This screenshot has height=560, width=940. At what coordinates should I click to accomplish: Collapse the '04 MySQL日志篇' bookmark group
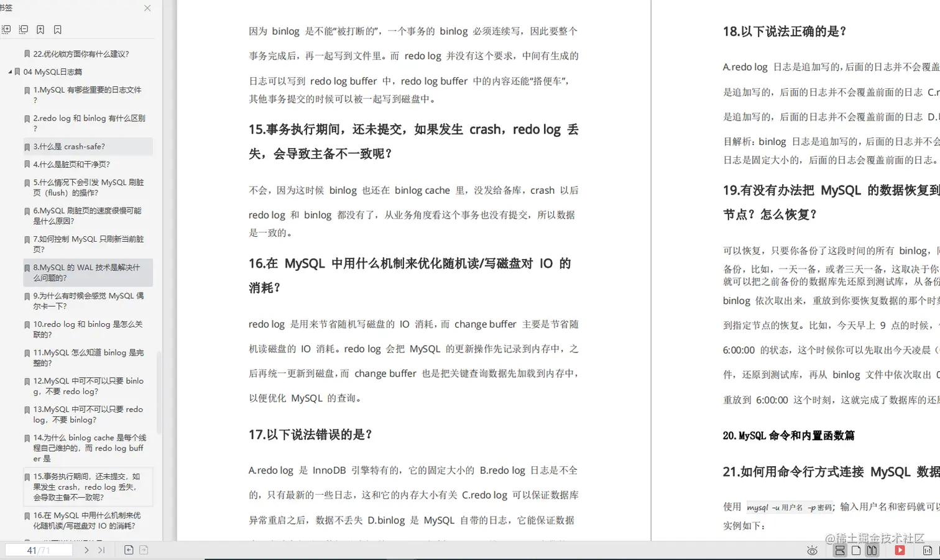10,72
